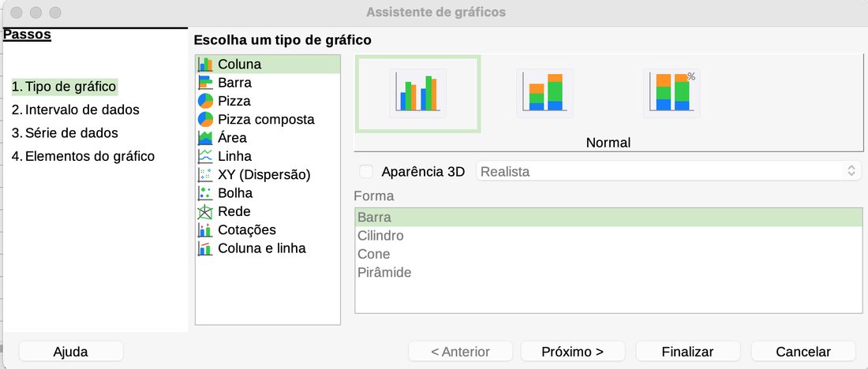Go to step 2 Intervalo de dados
This screenshot has height=369, width=868.
pos(75,110)
